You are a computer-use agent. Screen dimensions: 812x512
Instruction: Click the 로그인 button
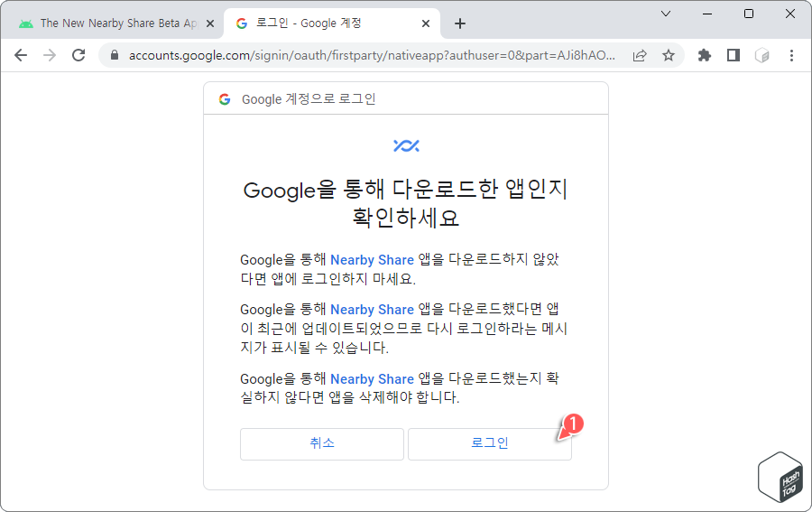tap(489, 443)
